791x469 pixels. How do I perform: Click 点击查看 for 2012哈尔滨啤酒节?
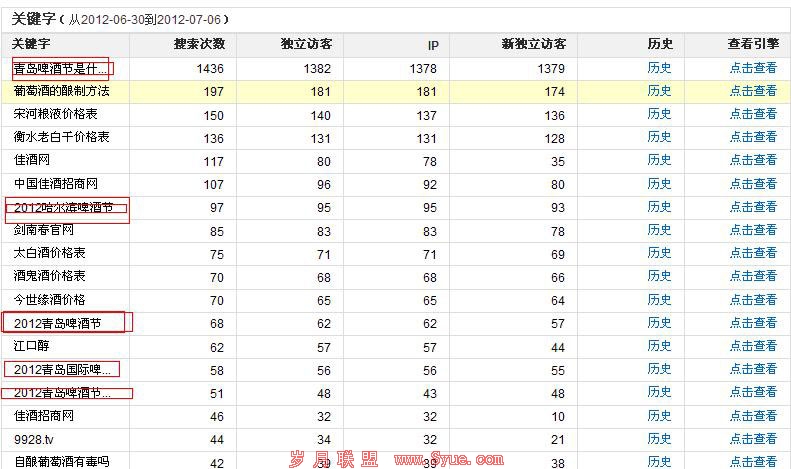[753, 207]
